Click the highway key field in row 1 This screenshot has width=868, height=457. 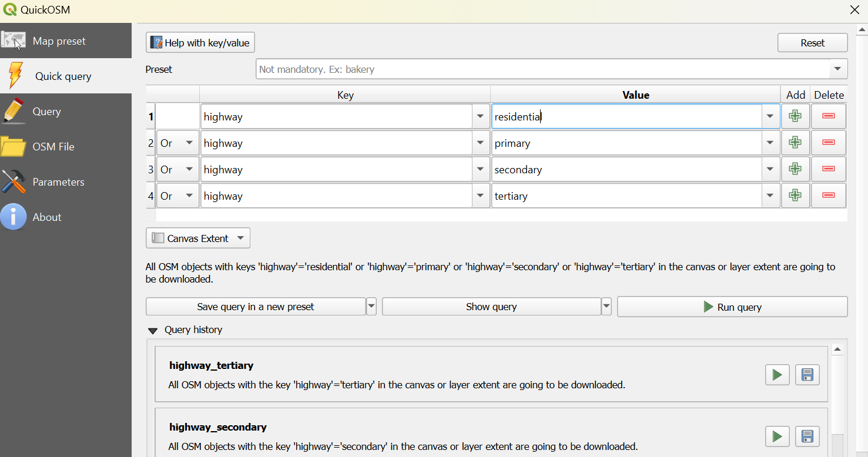pyautogui.click(x=337, y=117)
